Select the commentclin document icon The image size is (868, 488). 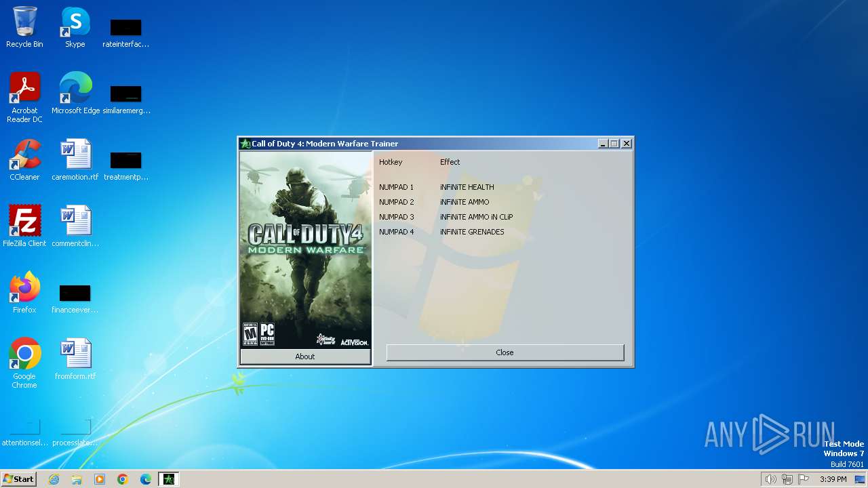[x=75, y=226]
